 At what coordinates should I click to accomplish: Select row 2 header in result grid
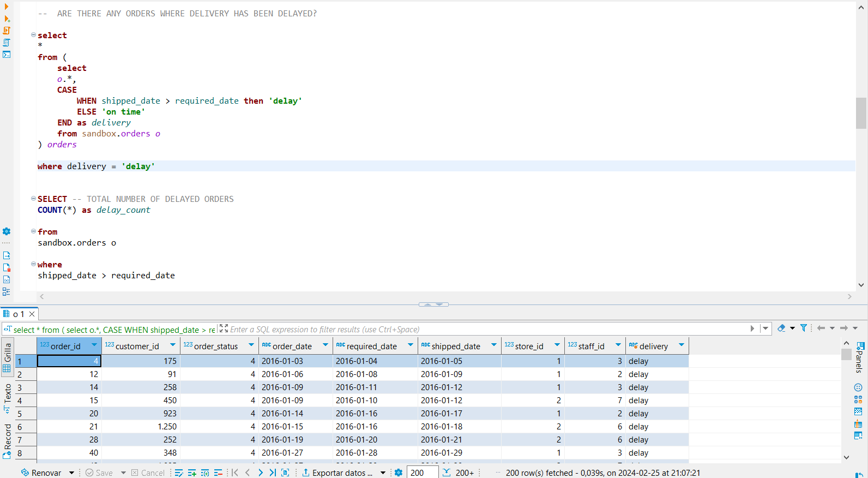point(25,374)
